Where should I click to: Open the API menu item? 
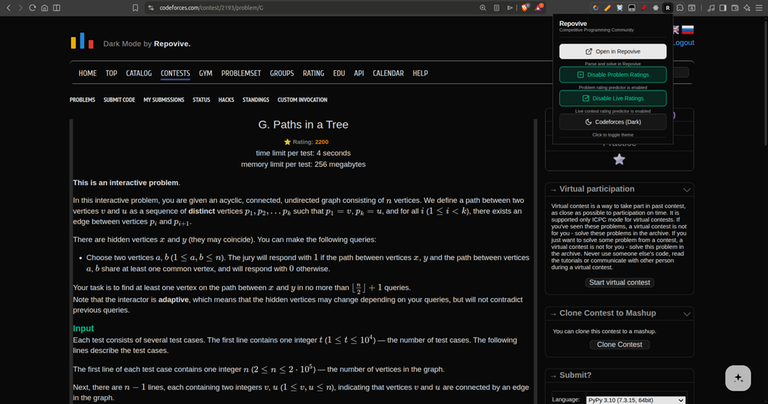tap(359, 73)
